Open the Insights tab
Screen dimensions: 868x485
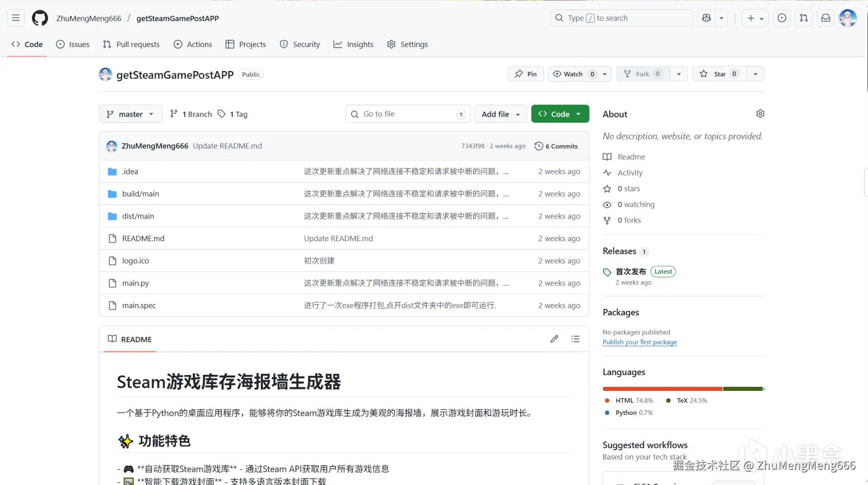pos(354,44)
